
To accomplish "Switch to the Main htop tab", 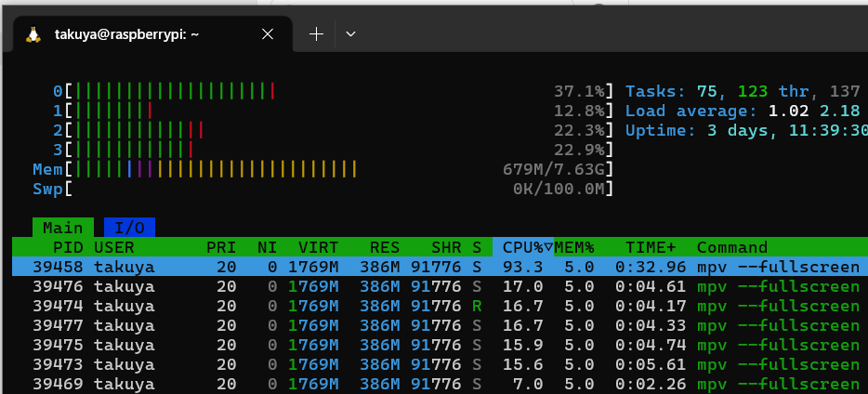I will point(63,228).
